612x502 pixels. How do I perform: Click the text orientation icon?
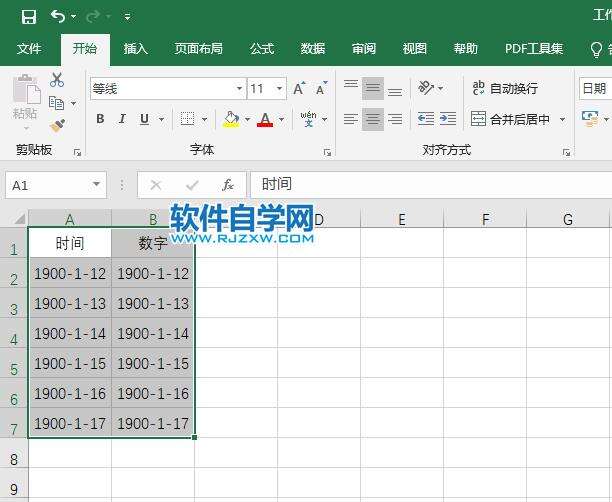(x=426, y=88)
